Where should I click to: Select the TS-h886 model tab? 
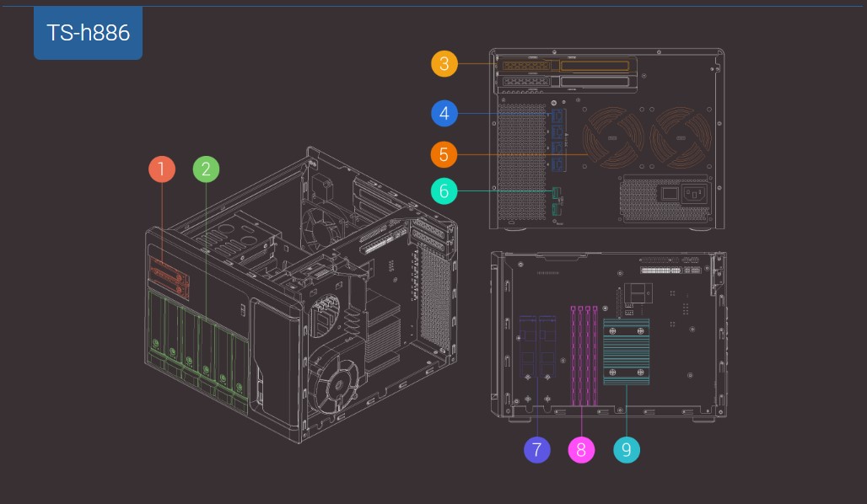(88, 33)
